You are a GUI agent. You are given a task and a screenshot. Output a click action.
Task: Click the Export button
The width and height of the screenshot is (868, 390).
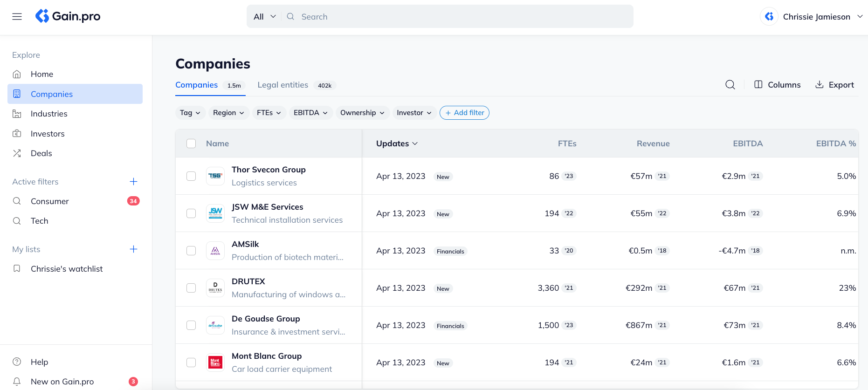(x=834, y=85)
